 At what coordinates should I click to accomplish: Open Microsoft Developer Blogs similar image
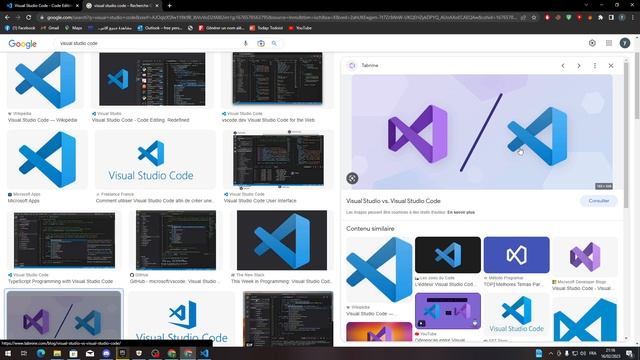point(585,257)
